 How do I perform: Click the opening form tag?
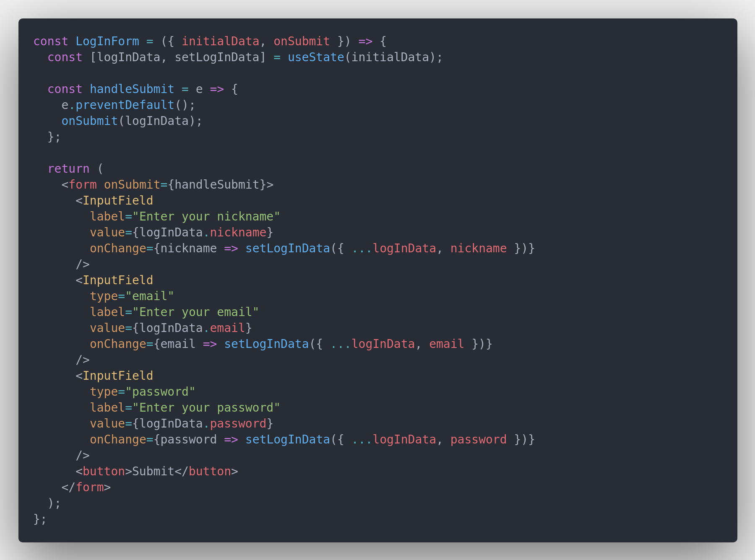(167, 184)
